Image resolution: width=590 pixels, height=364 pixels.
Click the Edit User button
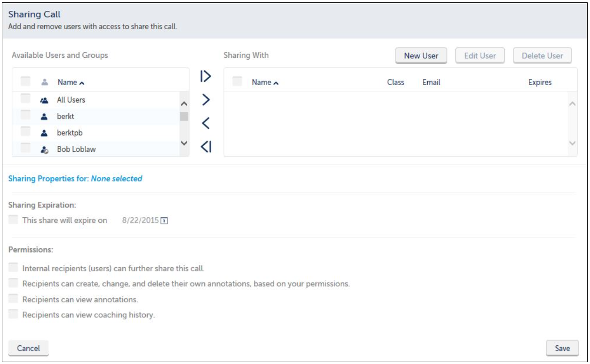point(480,55)
